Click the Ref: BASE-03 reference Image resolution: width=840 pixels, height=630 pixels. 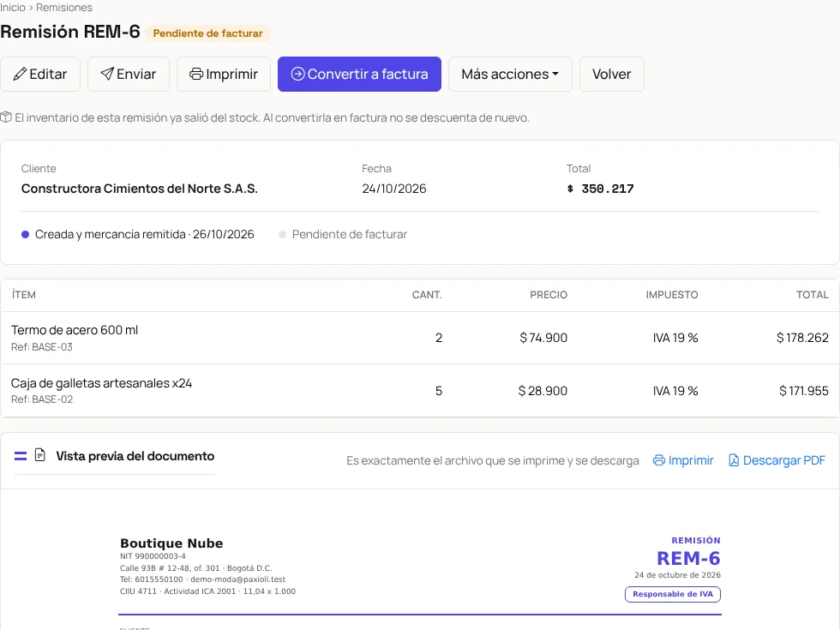[x=42, y=347]
